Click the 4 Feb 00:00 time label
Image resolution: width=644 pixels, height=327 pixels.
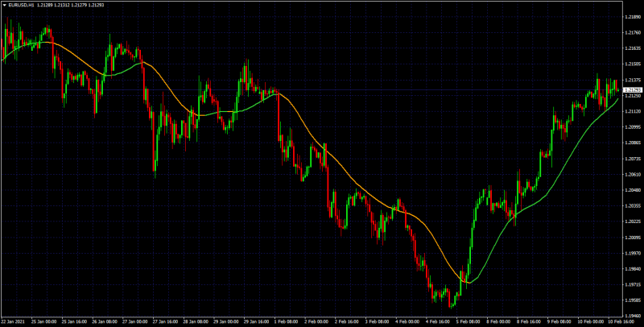point(408,321)
